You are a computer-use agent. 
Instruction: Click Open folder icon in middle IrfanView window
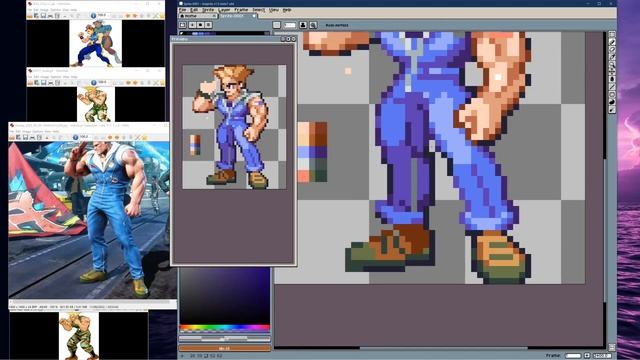tap(30, 83)
